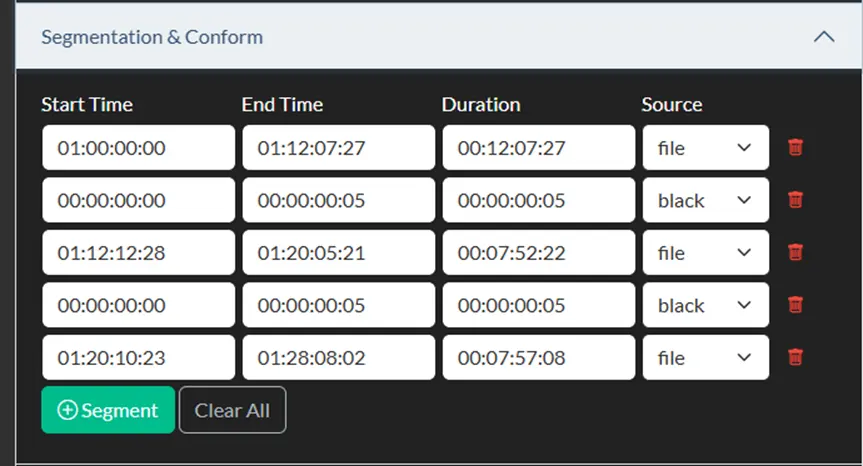This screenshot has height=466, width=863.
Task: Click End Time field showing 01:28:08:02
Action: (x=338, y=356)
